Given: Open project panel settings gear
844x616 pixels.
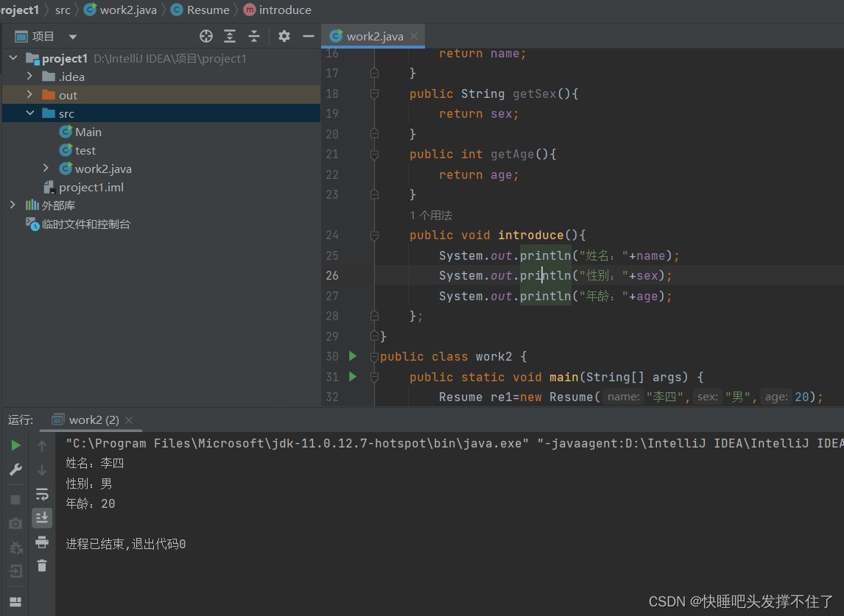Looking at the screenshot, I should (x=284, y=36).
